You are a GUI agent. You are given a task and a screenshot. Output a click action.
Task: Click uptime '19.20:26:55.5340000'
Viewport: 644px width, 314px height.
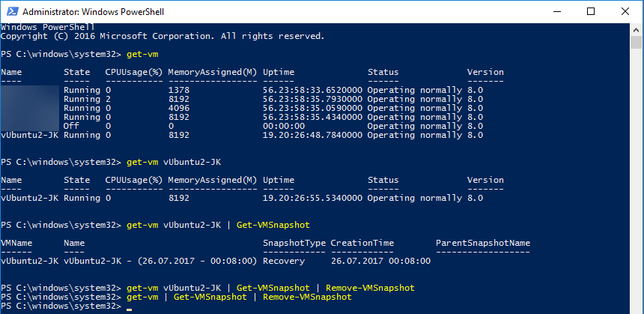coord(312,198)
